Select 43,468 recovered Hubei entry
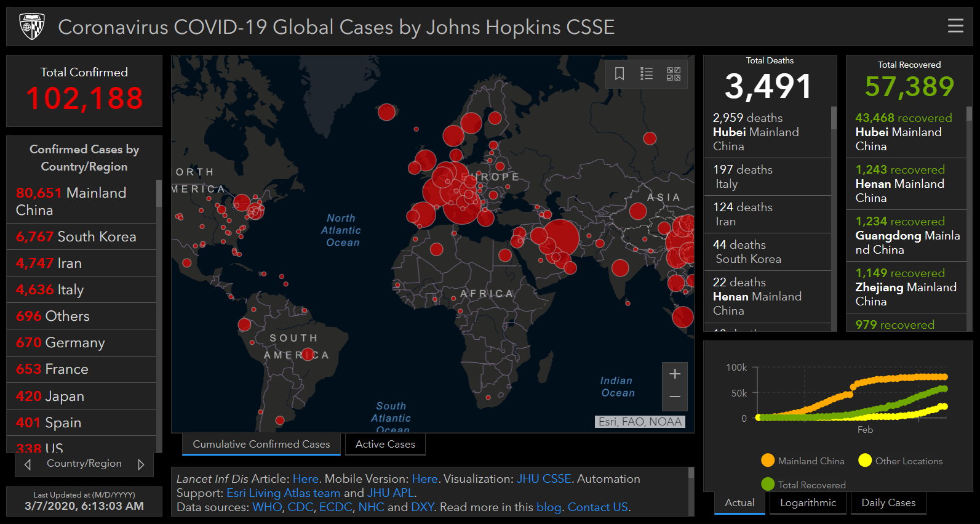Viewport: 980px width, 524px height. coord(907,132)
